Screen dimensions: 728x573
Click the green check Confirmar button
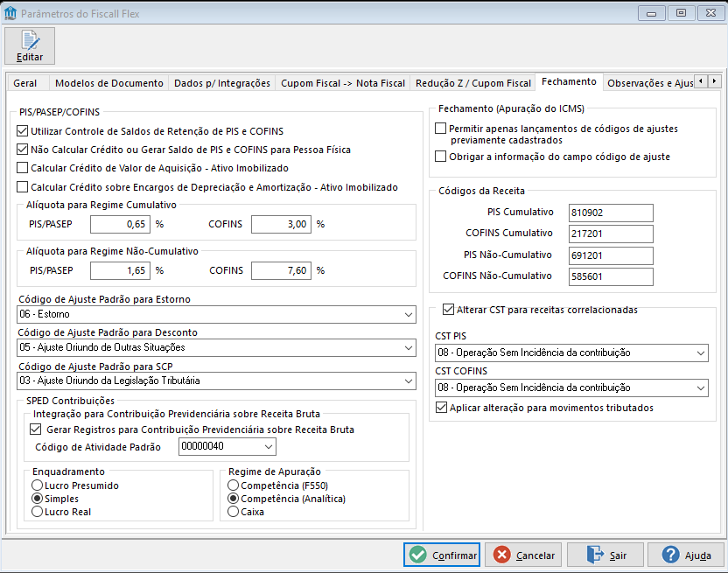442,555
